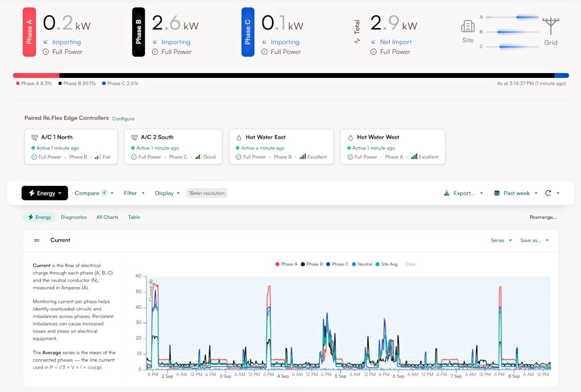This screenshot has width=581, height=392.
Task: Click the Configure link
Action: coord(124,119)
